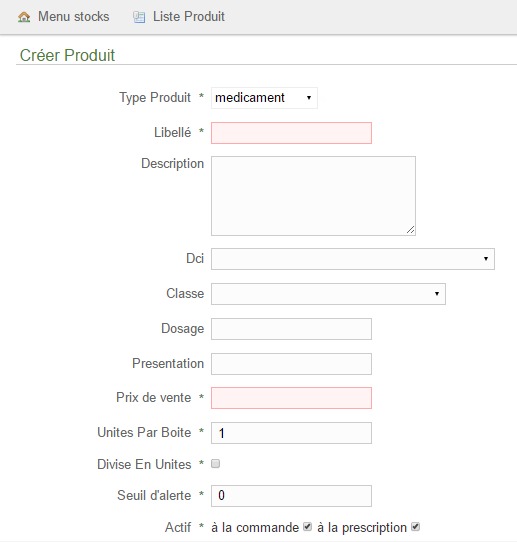Uncheck the à la commande checkbox

point(307,527)
